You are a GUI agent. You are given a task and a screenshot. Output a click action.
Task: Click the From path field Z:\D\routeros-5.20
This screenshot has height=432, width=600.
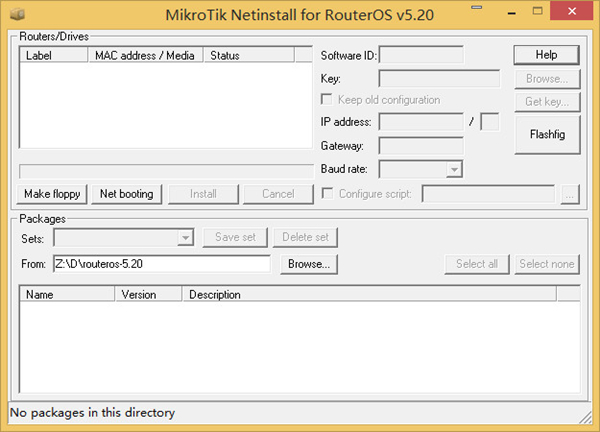point(161,264)
